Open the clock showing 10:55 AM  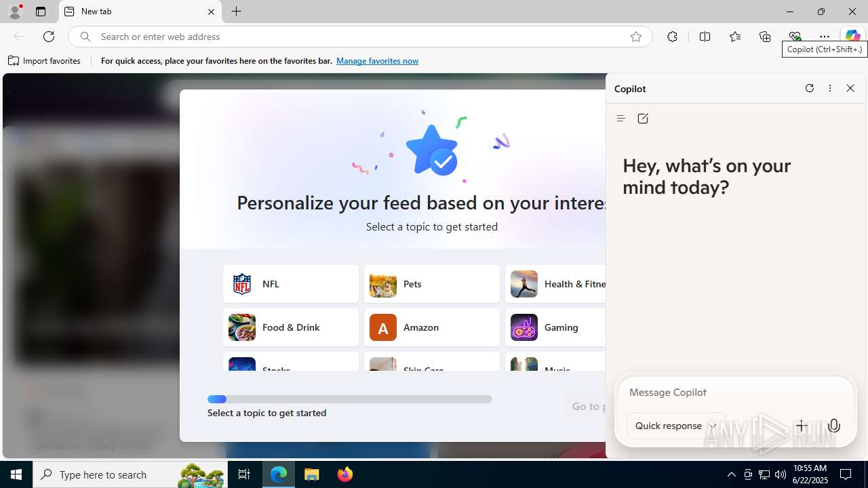tap(810, 474)
